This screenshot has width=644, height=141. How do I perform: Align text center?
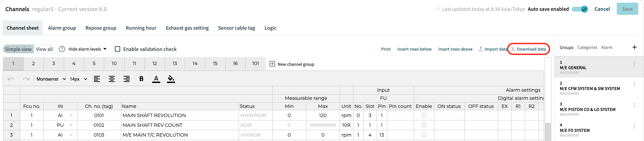[112, 79]
